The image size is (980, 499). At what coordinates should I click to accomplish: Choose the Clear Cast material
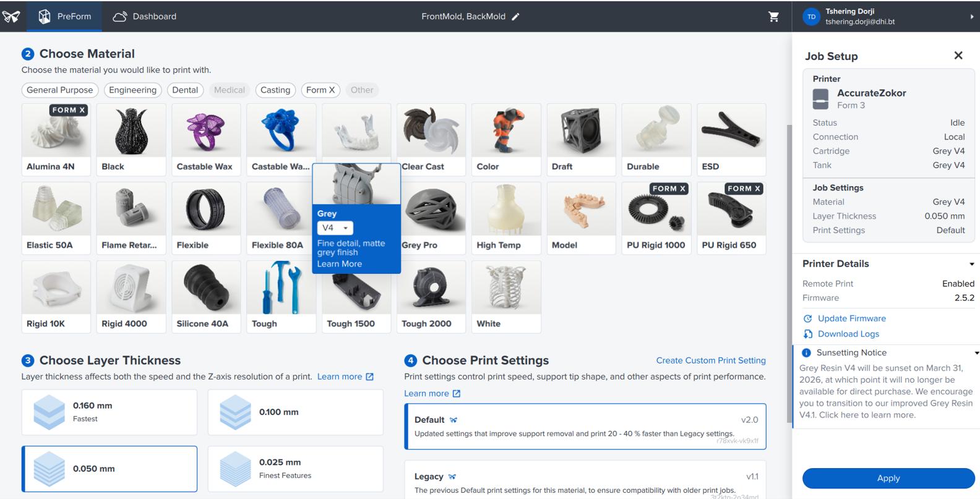click(x=431, y=140)
